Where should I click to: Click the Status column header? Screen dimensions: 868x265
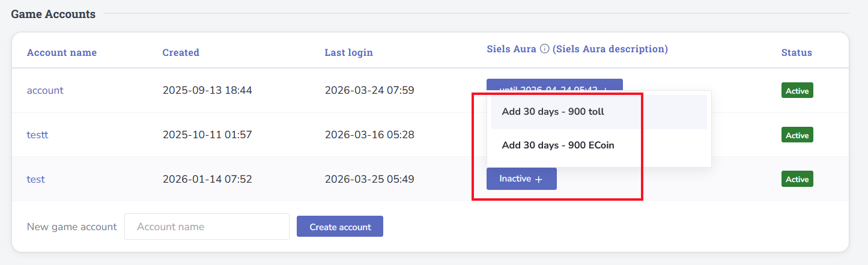[797, 52]
